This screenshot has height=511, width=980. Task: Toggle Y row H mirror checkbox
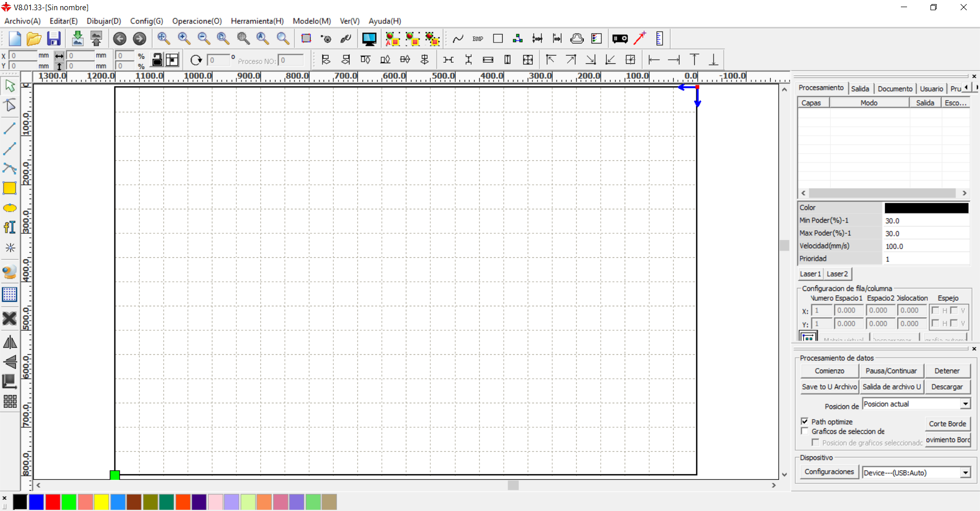pyautogui.click(x=935, y=323)
